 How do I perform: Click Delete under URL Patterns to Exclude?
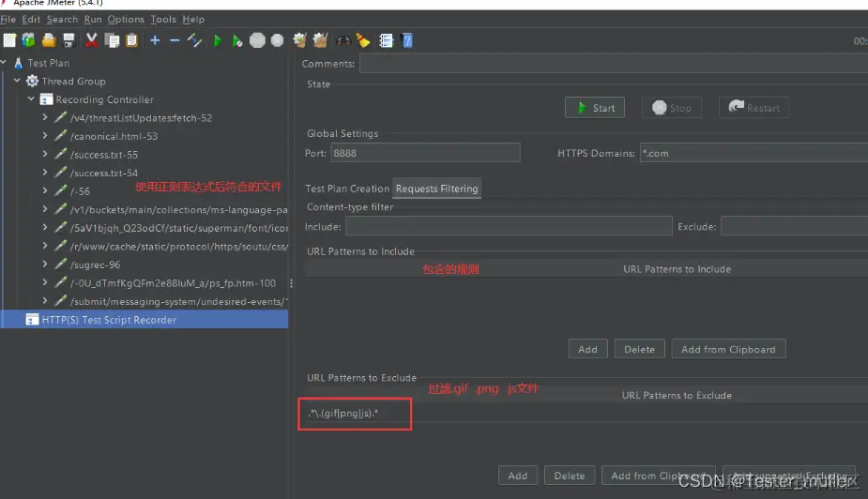point(569,476)
